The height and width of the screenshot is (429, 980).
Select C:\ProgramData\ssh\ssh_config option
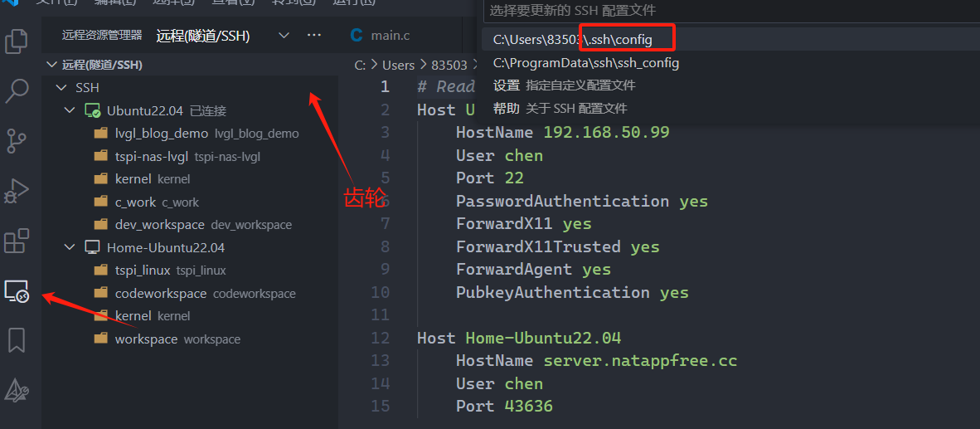pyautogui.click(x=729, y=63)
